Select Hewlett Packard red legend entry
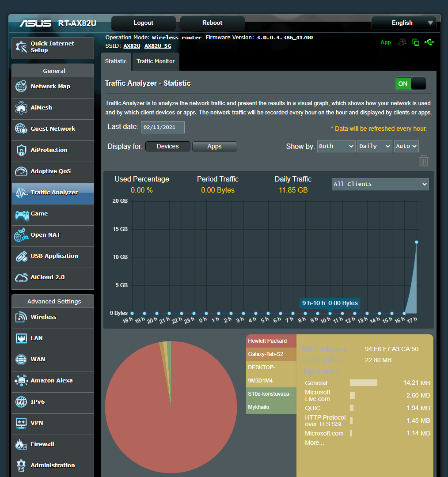The image size is (448, 477). click(x=271, y=341)
